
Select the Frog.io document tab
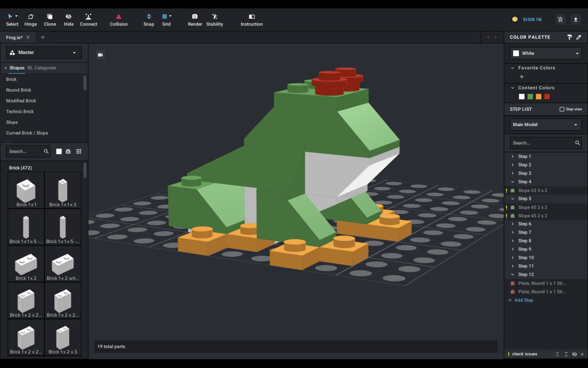(x=14, y=37)
